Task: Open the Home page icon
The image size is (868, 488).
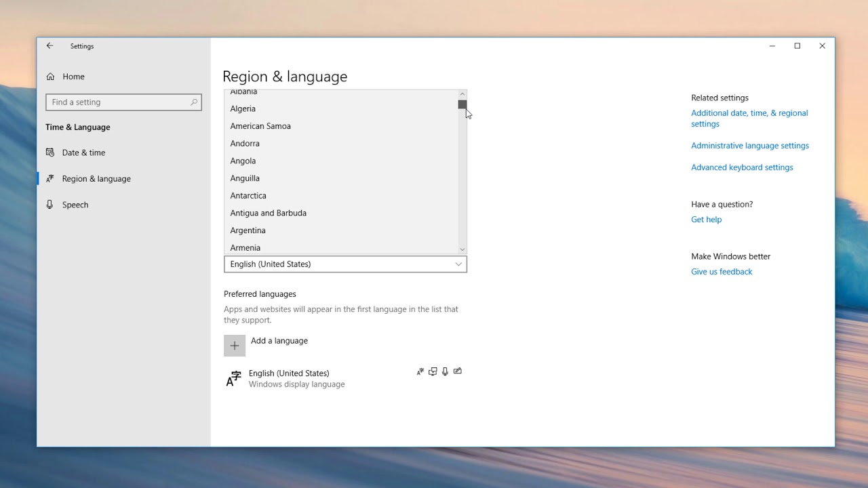Action: coord(50,77)
